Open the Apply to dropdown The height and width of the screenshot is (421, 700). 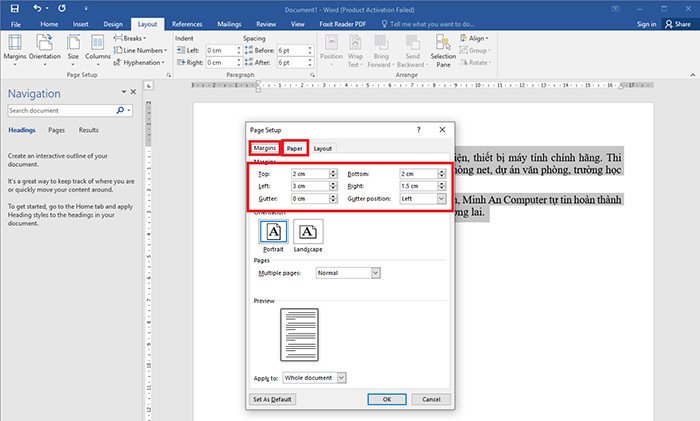click(341, 377)
